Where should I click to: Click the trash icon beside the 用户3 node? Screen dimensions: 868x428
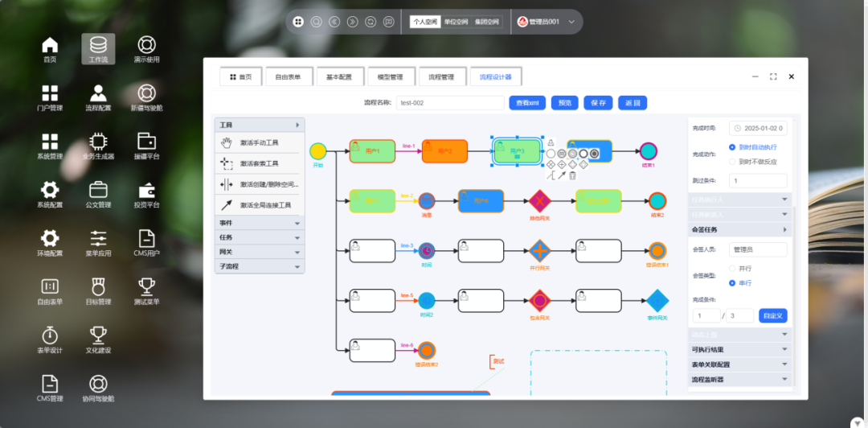(x=572, y=175)
